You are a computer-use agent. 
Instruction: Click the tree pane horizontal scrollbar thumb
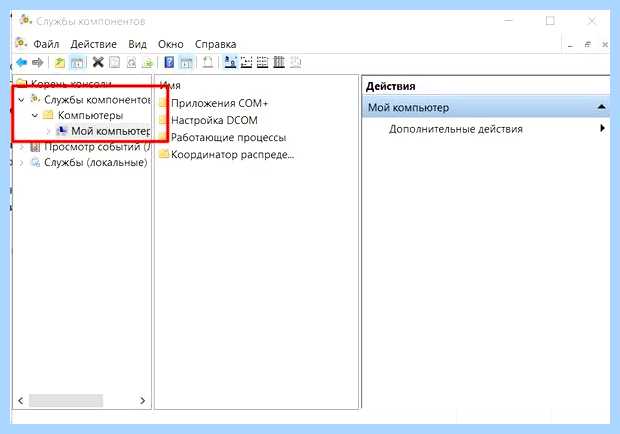pyautogui.click(x=66, y=400)
